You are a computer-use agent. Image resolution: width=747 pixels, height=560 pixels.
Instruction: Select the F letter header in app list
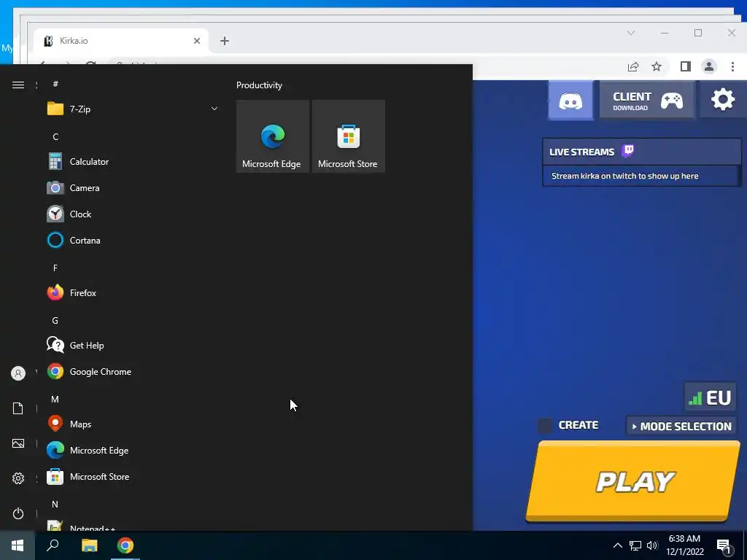pos(55,268)
